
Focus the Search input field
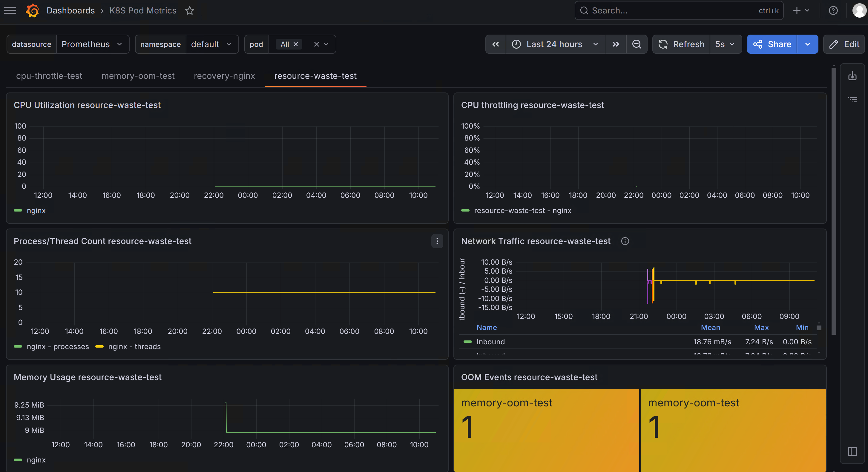pyautogui.click(x=679, y=10)
